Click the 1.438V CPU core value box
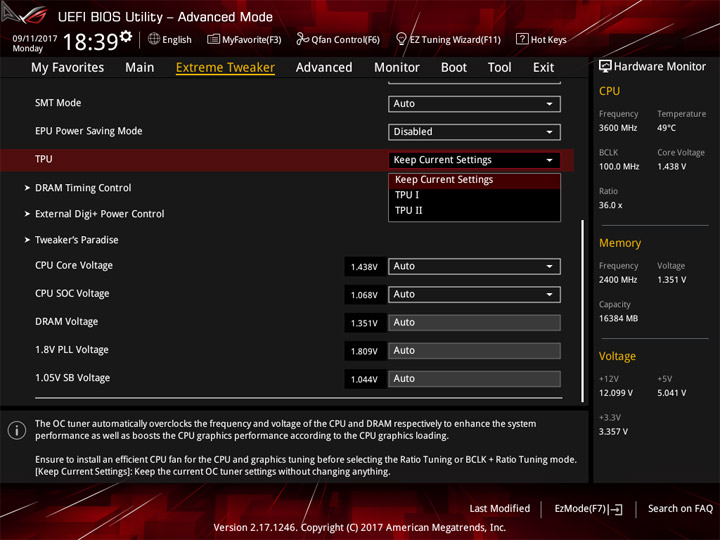The width and height of the screenshot is (720, 540). click(x=365, y=266)
